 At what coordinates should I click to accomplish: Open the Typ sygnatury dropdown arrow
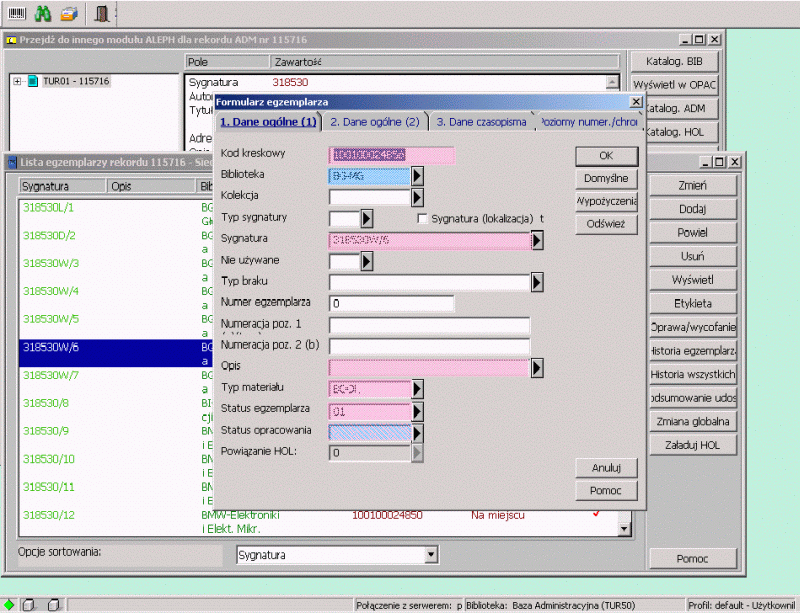367,218
